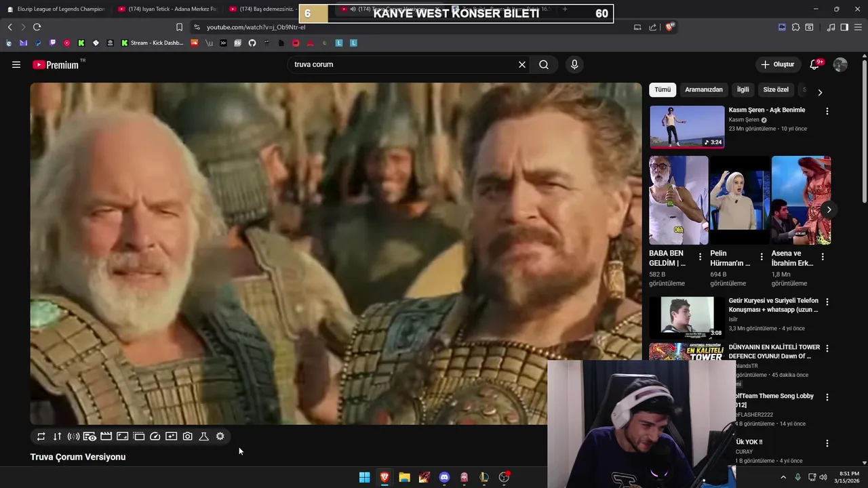Viewport: 868px width, 488px height.
Task: Open BABA BEN GELDİM short thumbnail
Action: click(678, 201)
